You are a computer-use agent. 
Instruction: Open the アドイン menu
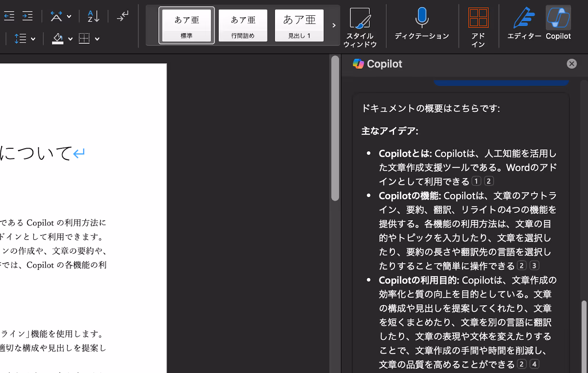point(478,28)
